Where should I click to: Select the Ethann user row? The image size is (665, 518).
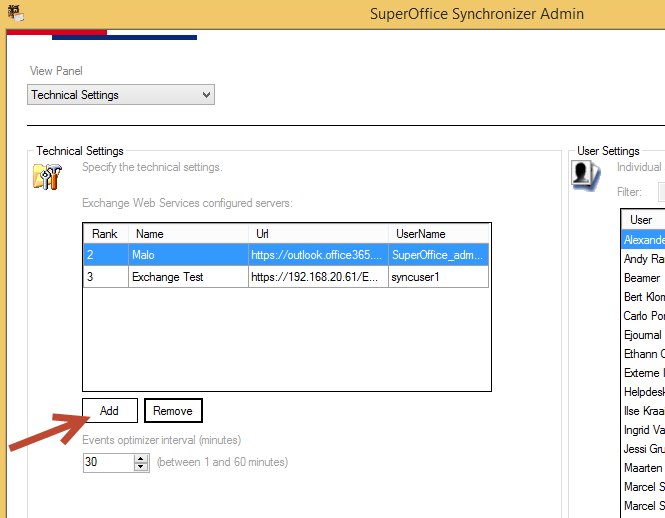pyautogui.click(x=643, y=354)
